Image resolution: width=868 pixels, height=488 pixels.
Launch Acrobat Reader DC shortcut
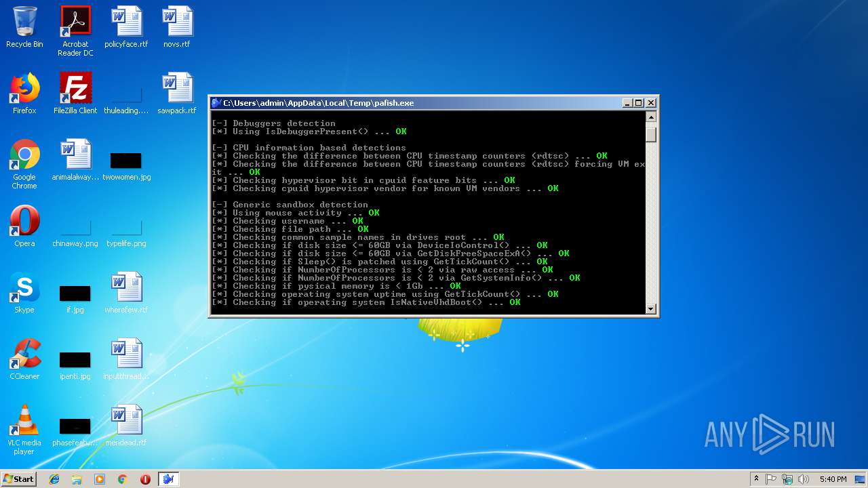pos(75,31)
